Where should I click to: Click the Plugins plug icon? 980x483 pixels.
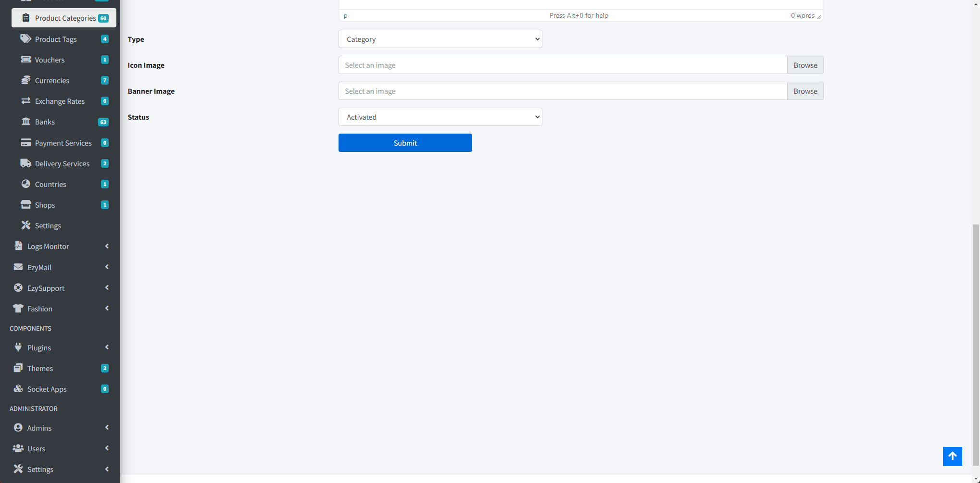[x=18, y=347]
